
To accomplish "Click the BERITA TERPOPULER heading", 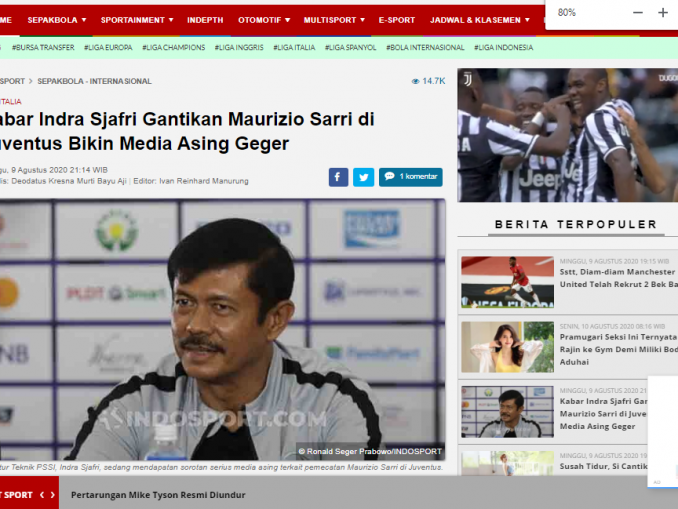I will click(x=576, y=224).
